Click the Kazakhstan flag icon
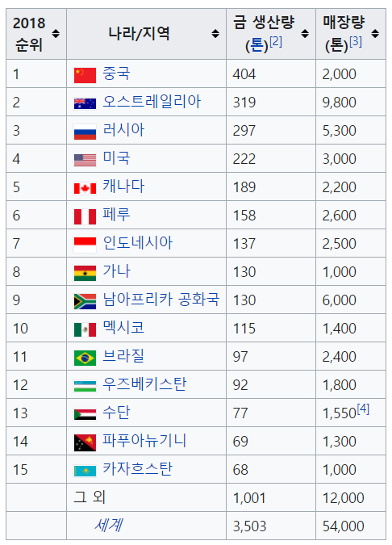 click(x=85, y=471)
